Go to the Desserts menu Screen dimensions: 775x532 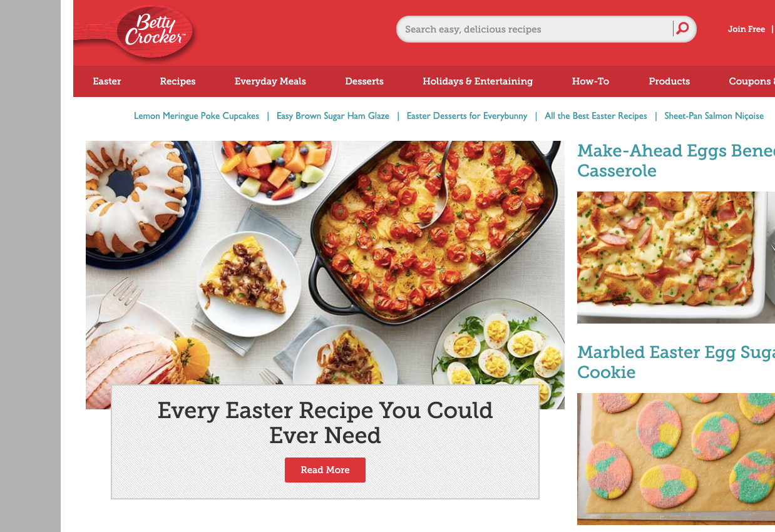click(x=364, y=81)
